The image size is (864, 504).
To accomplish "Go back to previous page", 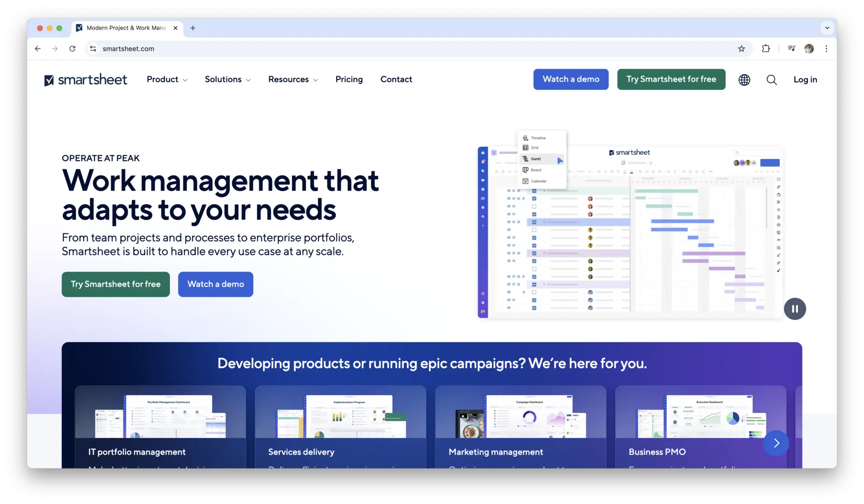I will point(38,49).
